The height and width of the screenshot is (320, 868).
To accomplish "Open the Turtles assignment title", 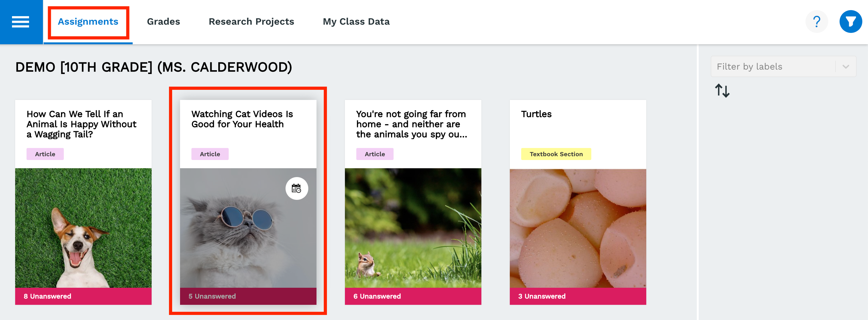I will [536, 114].
